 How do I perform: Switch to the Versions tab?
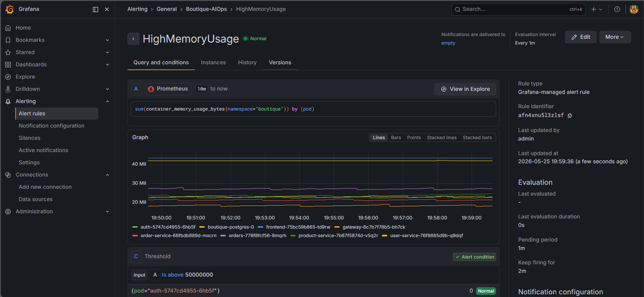click(280, 63)
